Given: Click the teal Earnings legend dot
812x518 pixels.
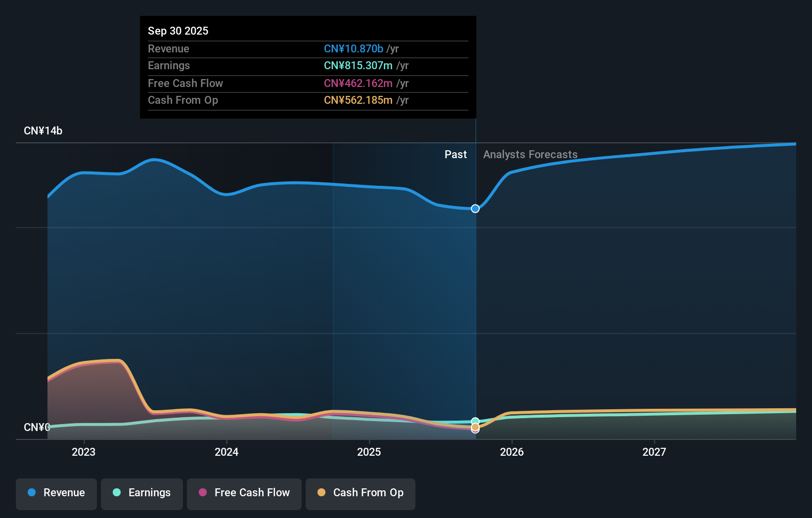Looking at the screenshot, I should [x=116, y=493].
